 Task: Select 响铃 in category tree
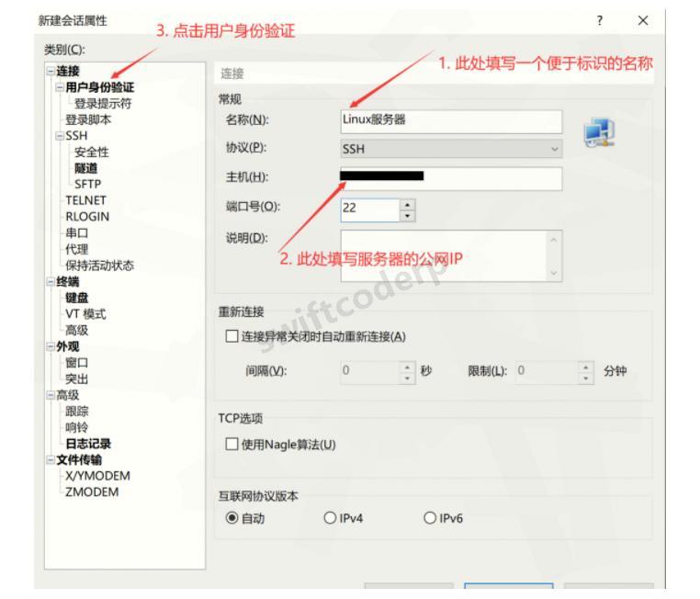point(76,427)
